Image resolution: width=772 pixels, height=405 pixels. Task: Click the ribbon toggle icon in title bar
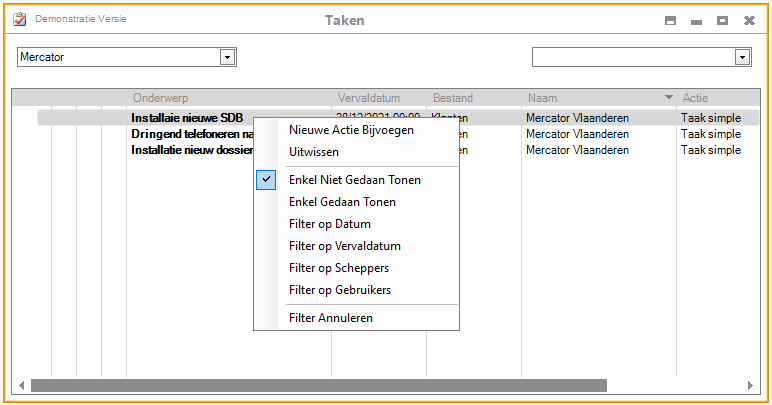[x=671, y=20]
